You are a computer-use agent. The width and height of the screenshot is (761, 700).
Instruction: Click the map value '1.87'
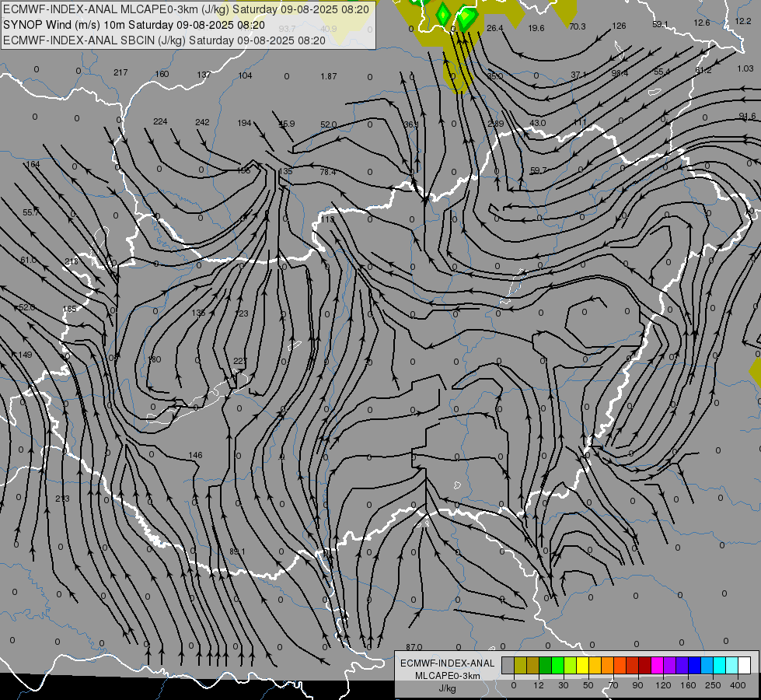329,76
